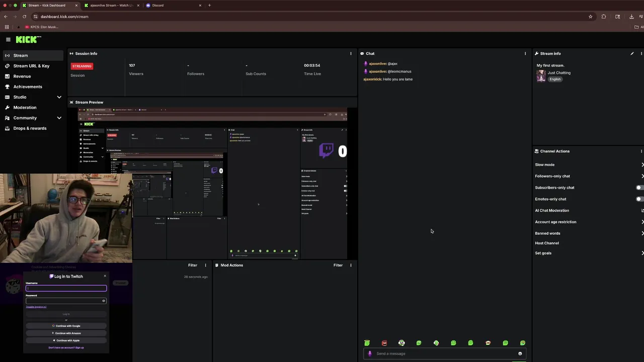Go back with browser back arrow
This screenshot has width=644, height=362.
tap(6, 17)
